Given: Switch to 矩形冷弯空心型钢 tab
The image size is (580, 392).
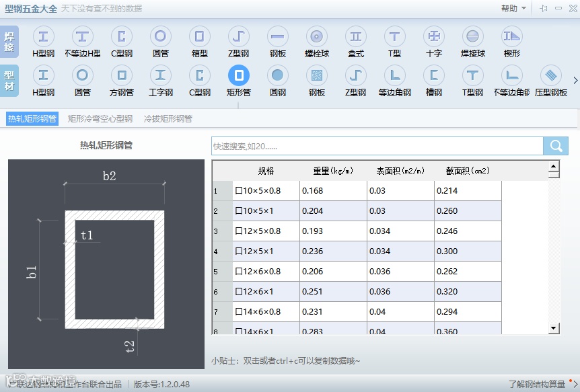Looking at the screenshot, I should 100,119.
